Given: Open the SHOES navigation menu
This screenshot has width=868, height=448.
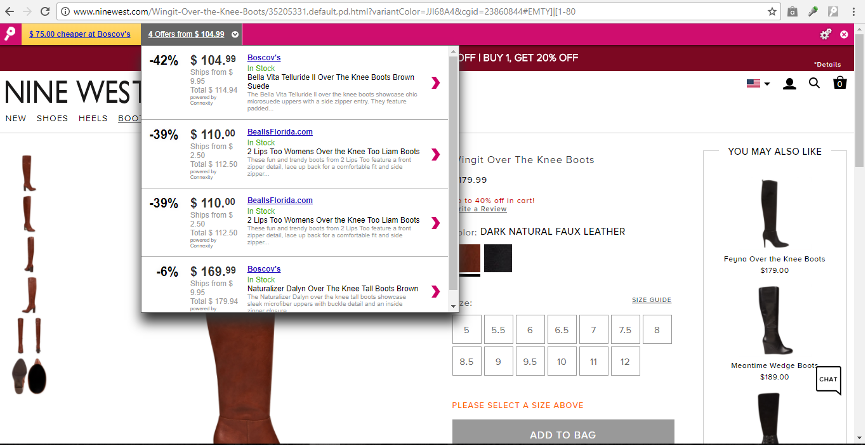Looking at the screenshot, I should click(x=52, y=118).
